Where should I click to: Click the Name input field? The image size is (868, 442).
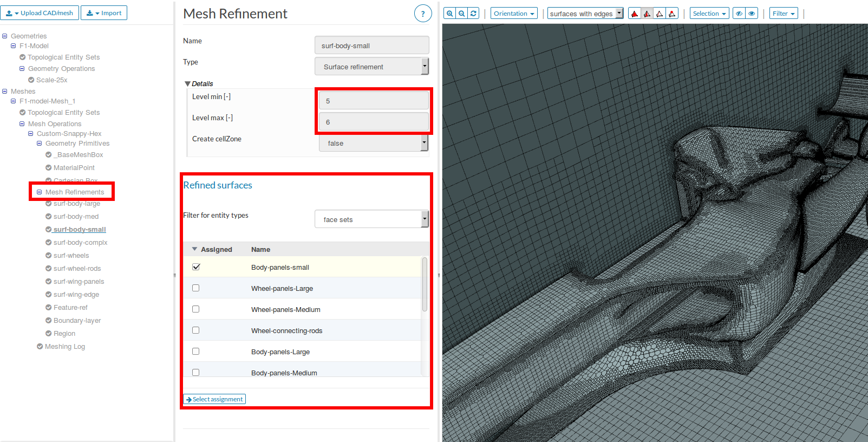point(371,45)
